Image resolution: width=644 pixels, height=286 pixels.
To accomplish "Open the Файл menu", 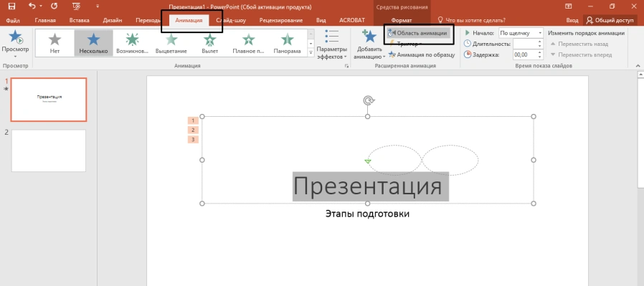I will [13, 20].
